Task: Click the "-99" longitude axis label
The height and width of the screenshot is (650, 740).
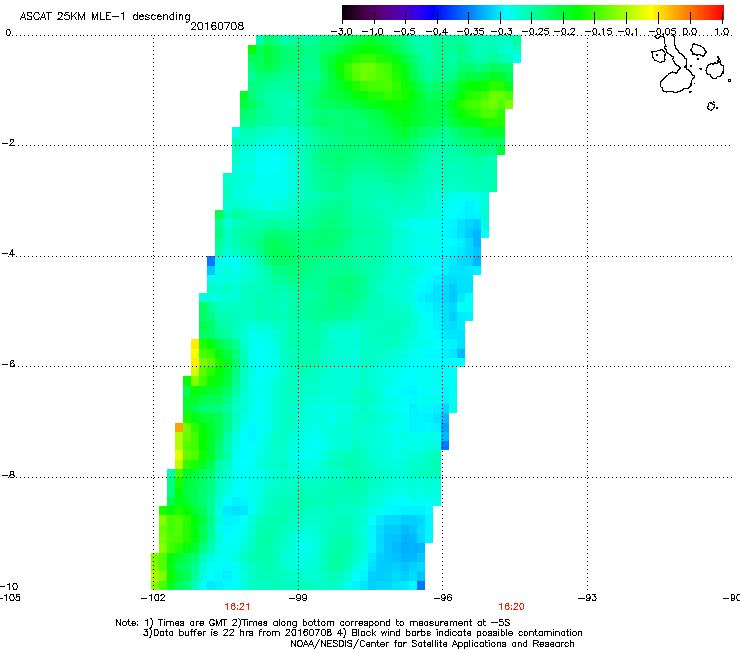Action: 298,598
